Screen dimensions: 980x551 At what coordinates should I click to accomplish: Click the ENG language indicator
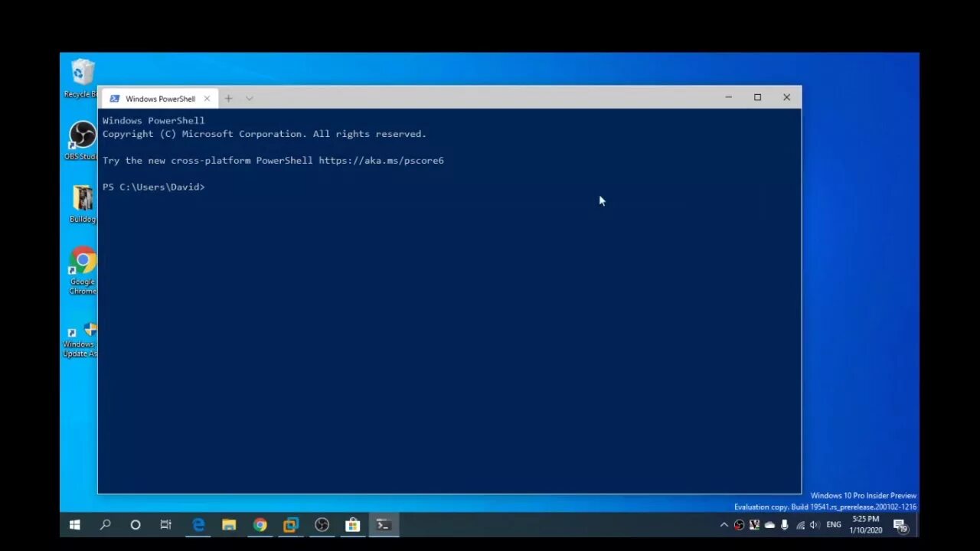point(833,525)
